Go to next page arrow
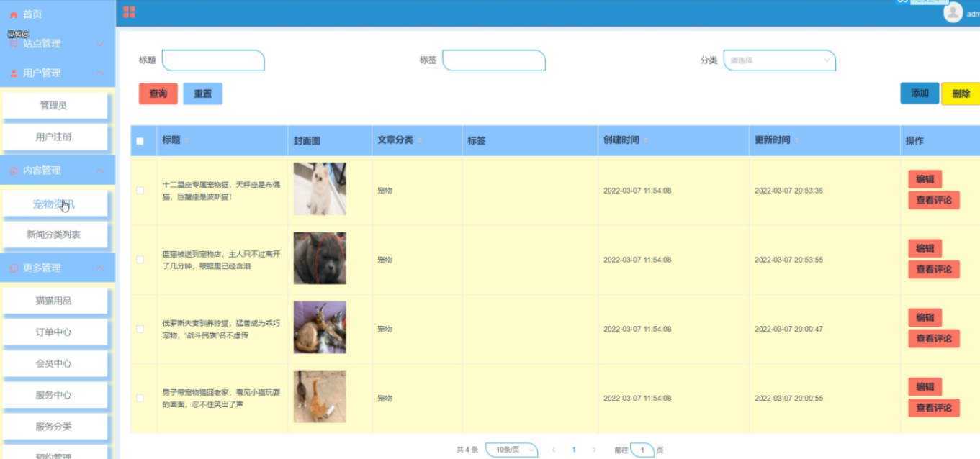 coord(594,450)
